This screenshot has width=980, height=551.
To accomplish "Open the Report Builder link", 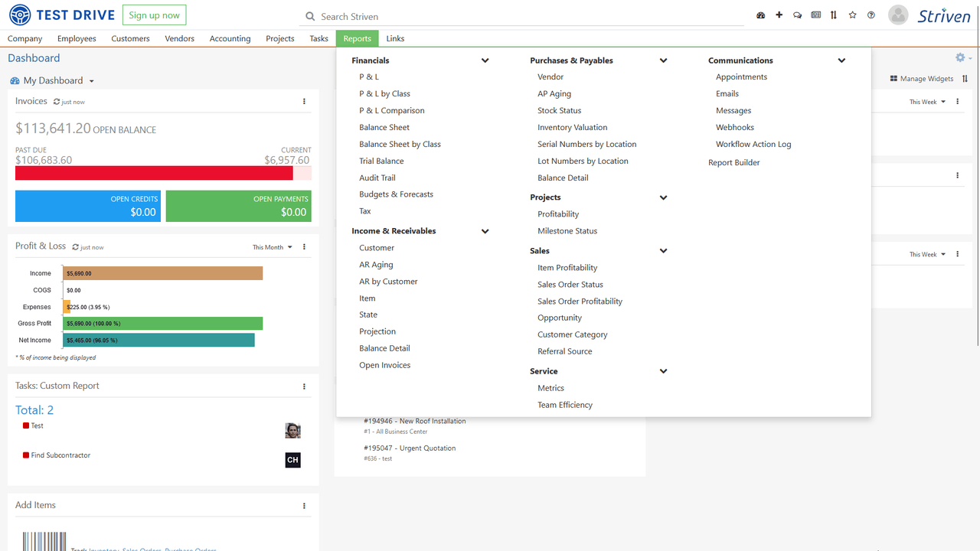I will 733,162.
